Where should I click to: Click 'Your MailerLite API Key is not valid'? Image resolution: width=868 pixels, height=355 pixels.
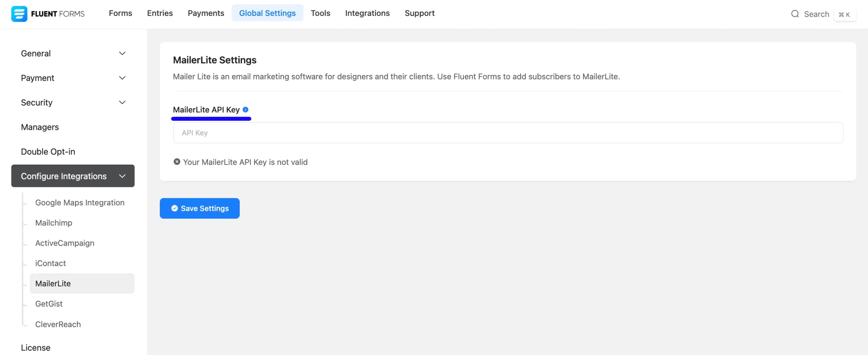(x=245, y=162)
